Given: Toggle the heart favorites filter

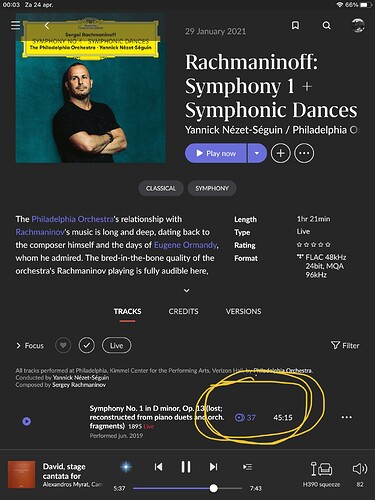Looking at the screenshot, I should coord(63,345).
